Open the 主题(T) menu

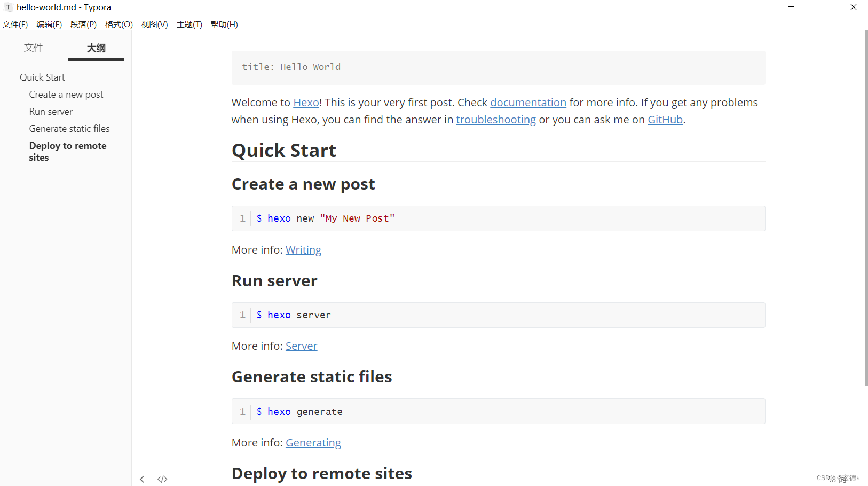pyautogui.click(x=190, y=25)
